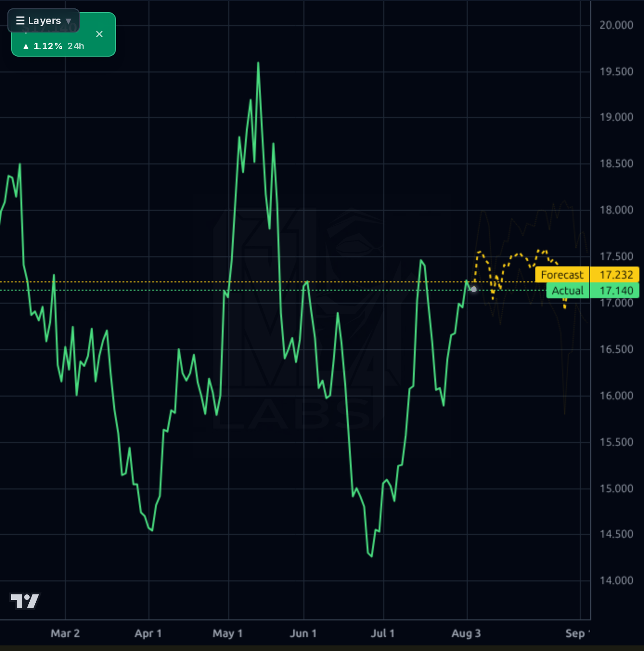The width and height of the screenshot is (644, 651).
Task: Click the 19.000 price axis label
Action: pyautogui.click(x=616, y=117)
